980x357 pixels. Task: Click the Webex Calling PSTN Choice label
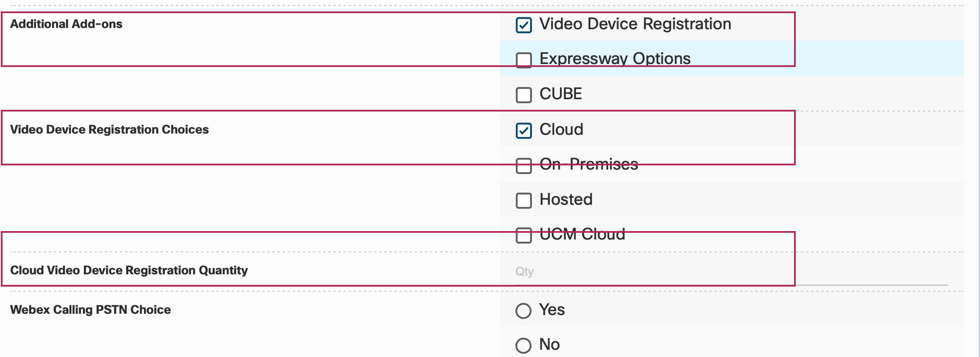(90, 310)
